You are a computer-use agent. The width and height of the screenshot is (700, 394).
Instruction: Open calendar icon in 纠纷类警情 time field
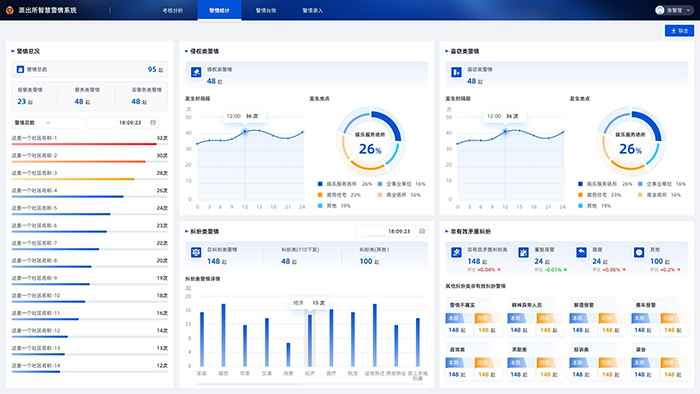pyautogui.click(x=422, y=231)
